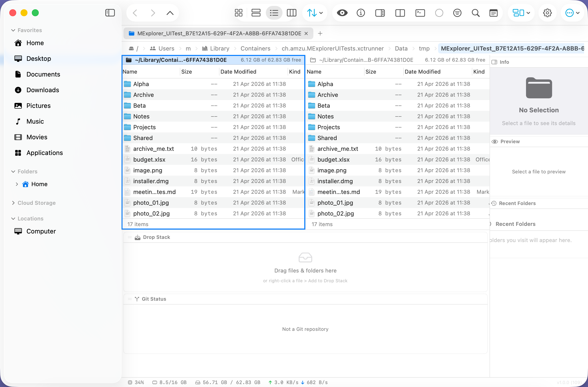
Task: Click tmp in the breadcrumb path
Action: pyautogui.click(x=424, y=49)
